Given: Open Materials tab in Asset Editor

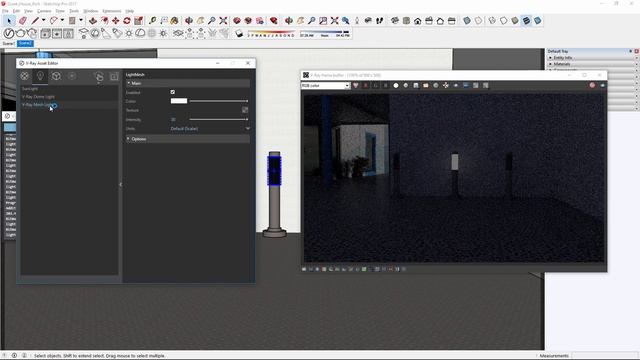Looking at the screenshot, I should 24,76.
